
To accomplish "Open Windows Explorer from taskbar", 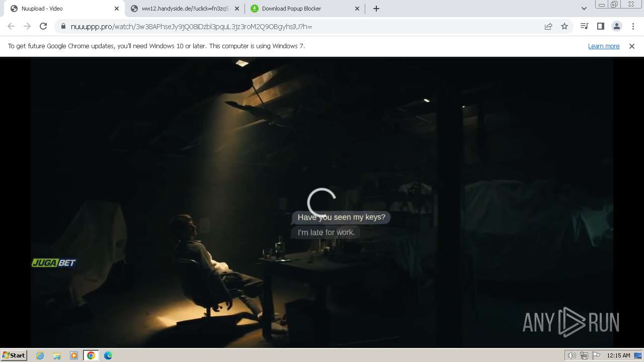I will [57, 355].
